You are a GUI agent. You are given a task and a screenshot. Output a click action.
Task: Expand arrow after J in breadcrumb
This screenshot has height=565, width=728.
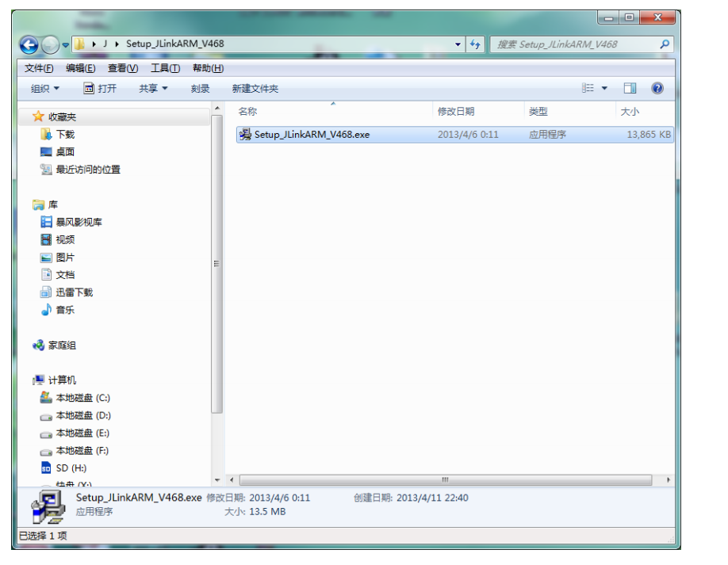[x=117, y=44]
